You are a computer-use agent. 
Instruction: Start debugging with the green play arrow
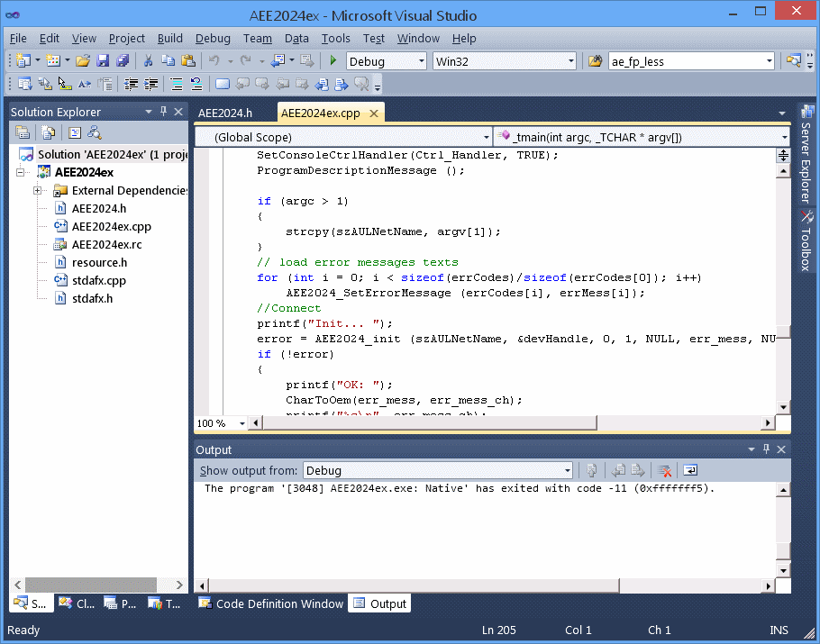click(333, 60)
